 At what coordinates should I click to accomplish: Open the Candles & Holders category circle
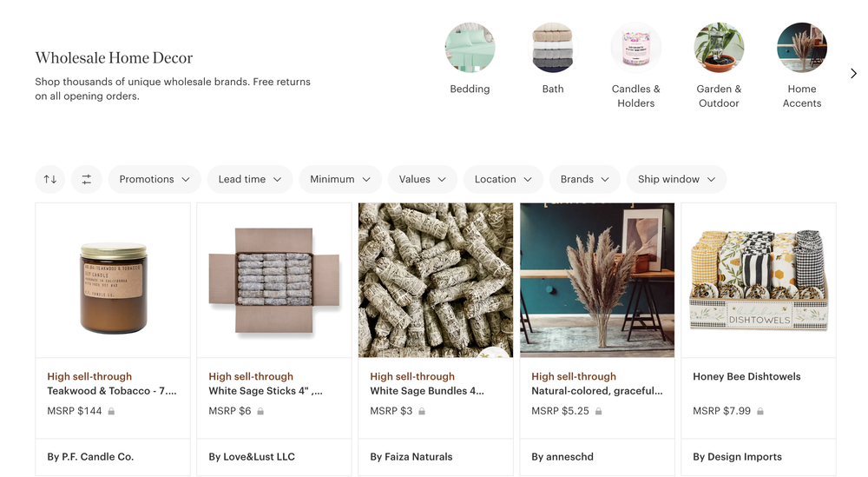tap(636, 48)
